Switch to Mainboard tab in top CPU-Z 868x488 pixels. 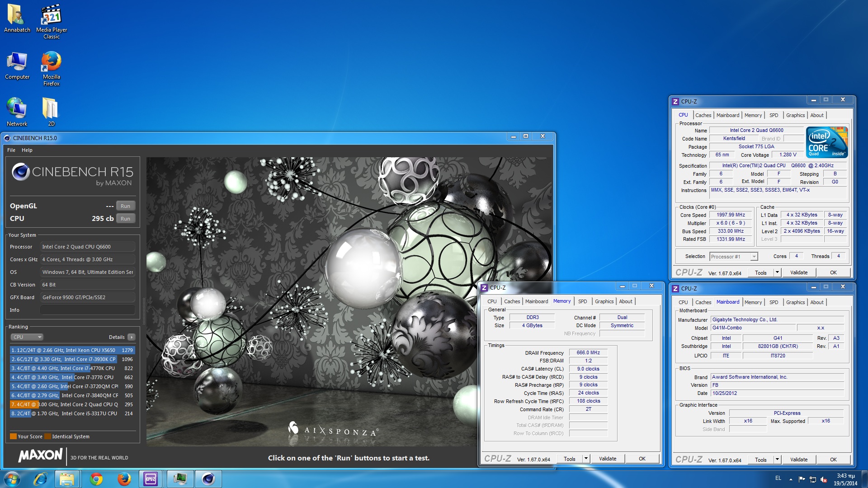coord(728,115)
